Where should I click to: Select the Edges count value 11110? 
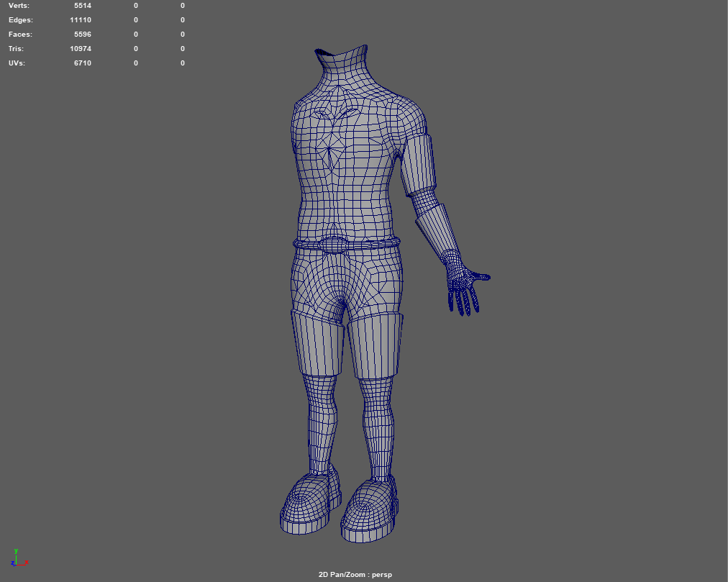coord(81,20)
